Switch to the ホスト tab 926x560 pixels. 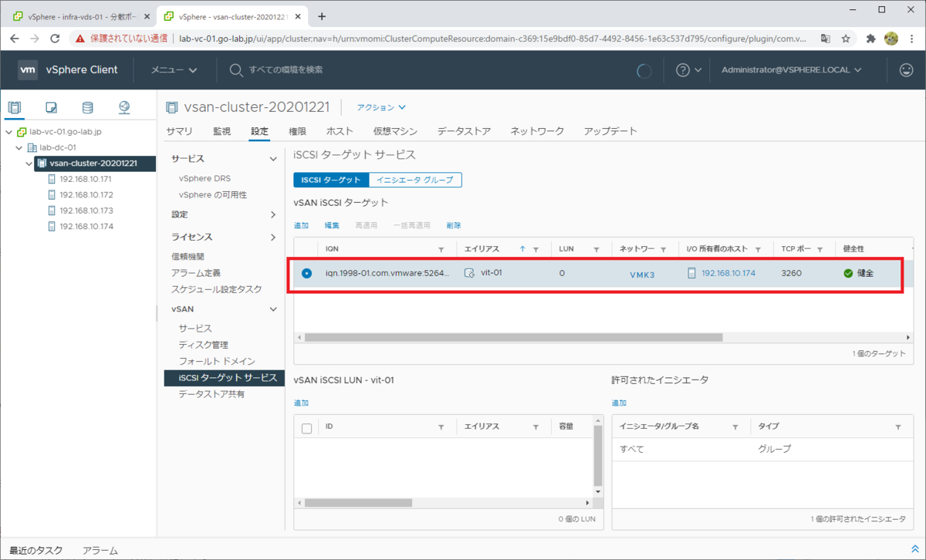[x=340, y=131]
